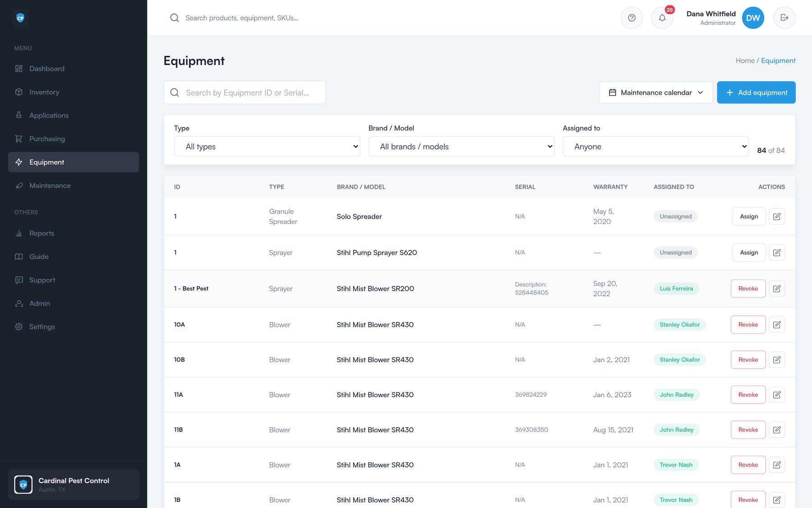Open the Admin section
This screenshot has width=812, height=508.
click(x=74, y=303)
